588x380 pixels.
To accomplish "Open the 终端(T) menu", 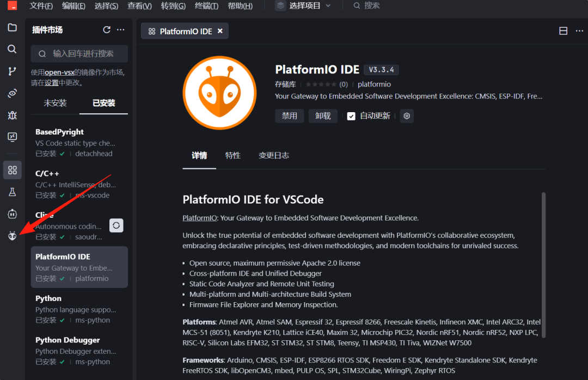I will tap(206, 6).
